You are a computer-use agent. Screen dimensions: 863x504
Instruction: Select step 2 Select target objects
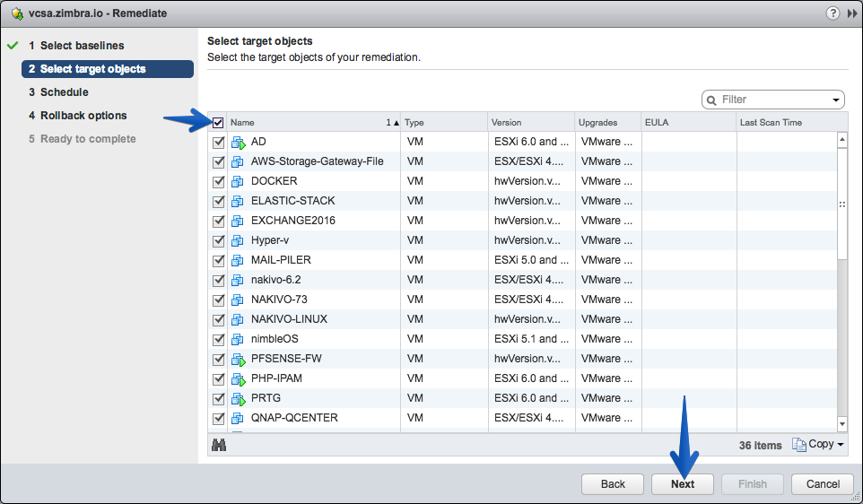(108, 69)
